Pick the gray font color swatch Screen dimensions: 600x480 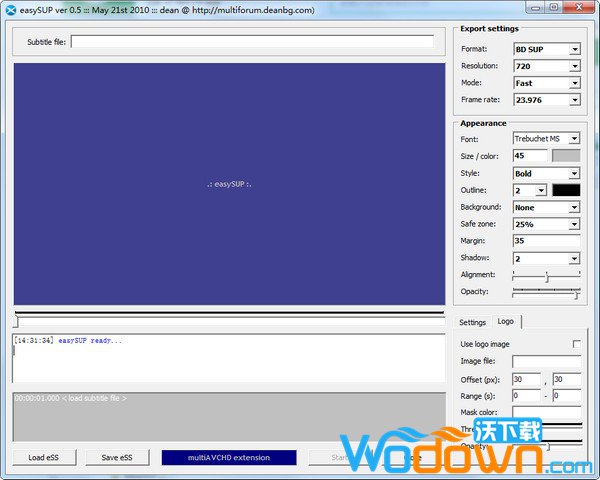(566, 156)
